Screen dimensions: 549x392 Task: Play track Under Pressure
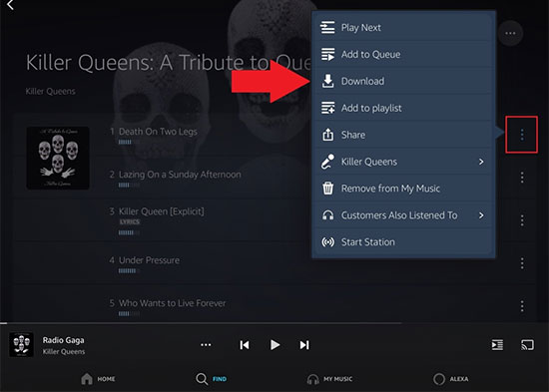point(149,260)
